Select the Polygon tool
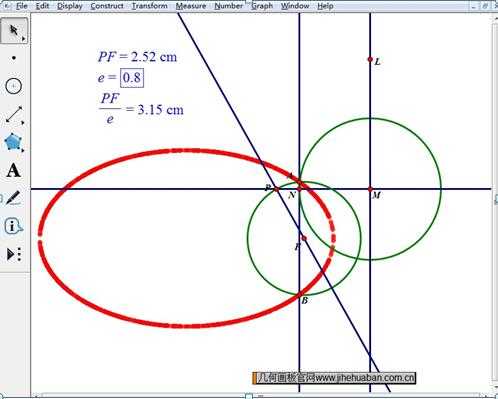The height and width of the screenshot is (399, 498). [x=13, y=143]
